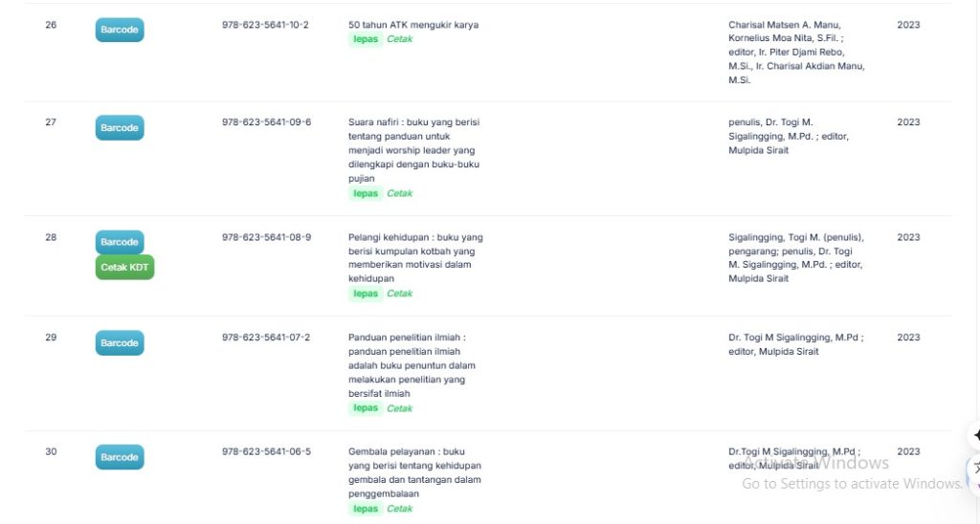Click Cetak link under Gembala pelayanan
This screenshot has width=980, height=524.
(x=399, y=509)
